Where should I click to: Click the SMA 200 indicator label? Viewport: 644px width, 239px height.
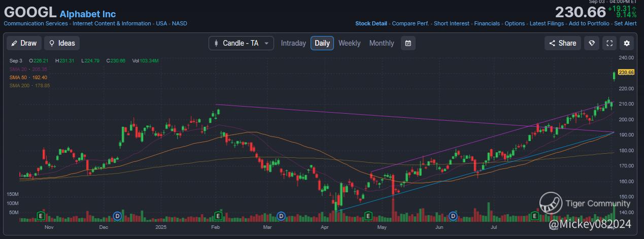point(29,85)
